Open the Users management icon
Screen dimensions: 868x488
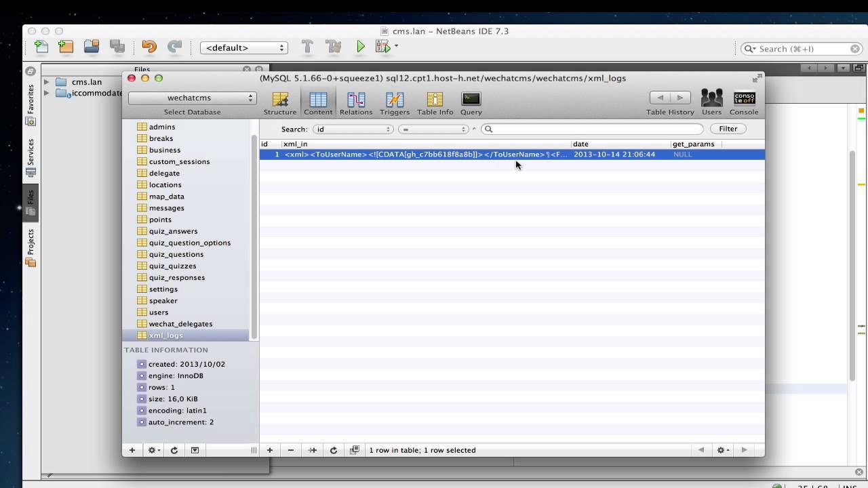pyautogui.click(x=711, y=103)
